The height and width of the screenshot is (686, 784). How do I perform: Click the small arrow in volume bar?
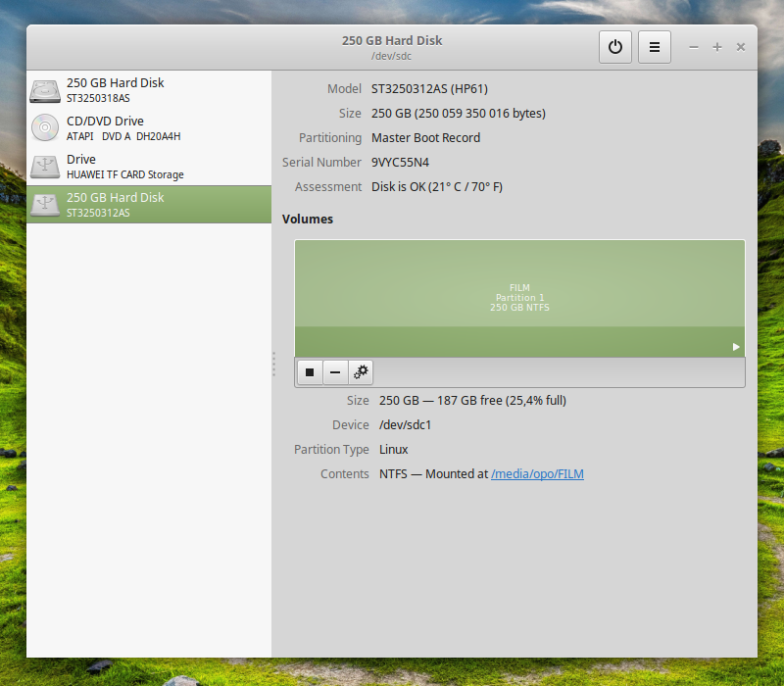[x=736, y=347]
